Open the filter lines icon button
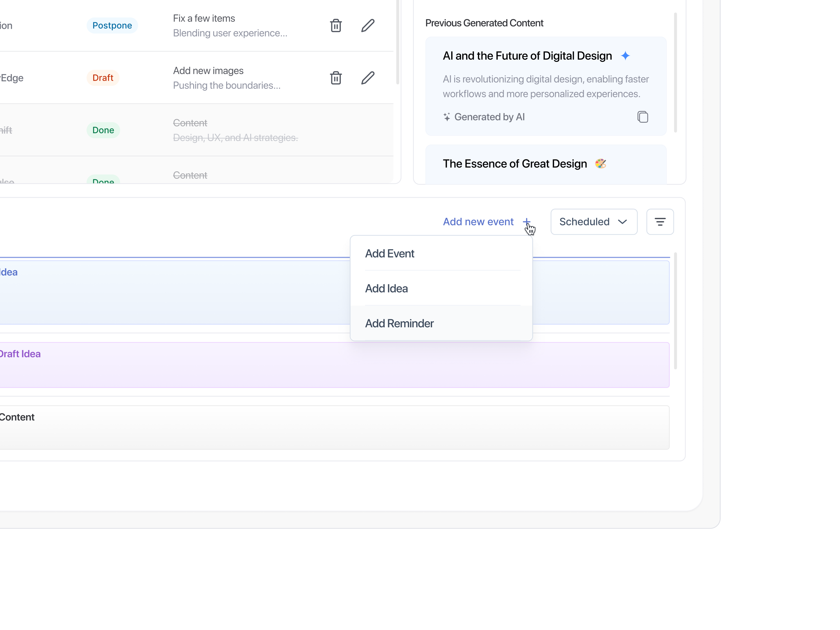This screenshot has width=840, height=630. coord(660,222)
